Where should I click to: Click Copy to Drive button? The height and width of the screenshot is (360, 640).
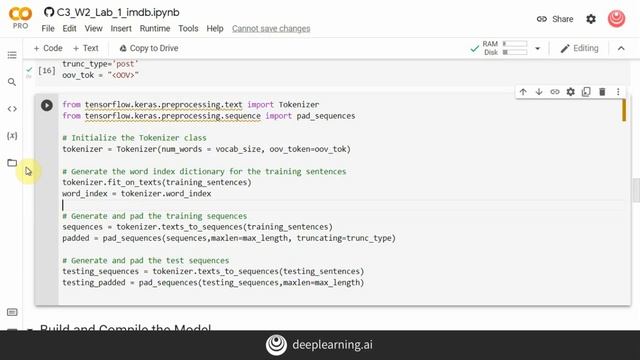coord(149,48)
